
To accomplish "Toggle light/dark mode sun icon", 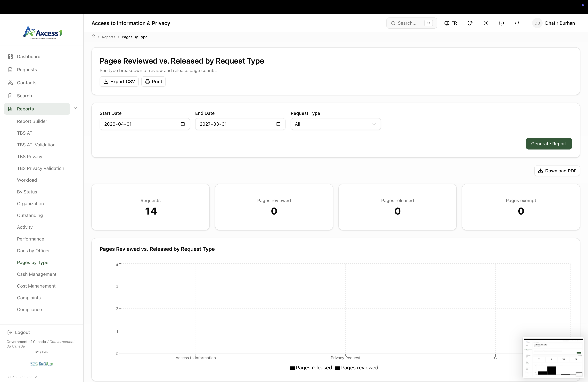I will coord(485,23).
